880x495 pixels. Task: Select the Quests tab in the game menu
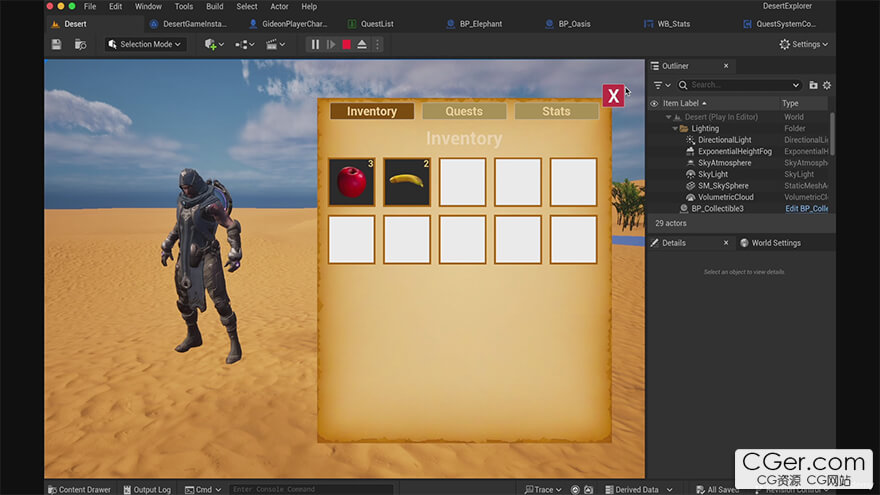pyautogui.click(x=464, y=111)
